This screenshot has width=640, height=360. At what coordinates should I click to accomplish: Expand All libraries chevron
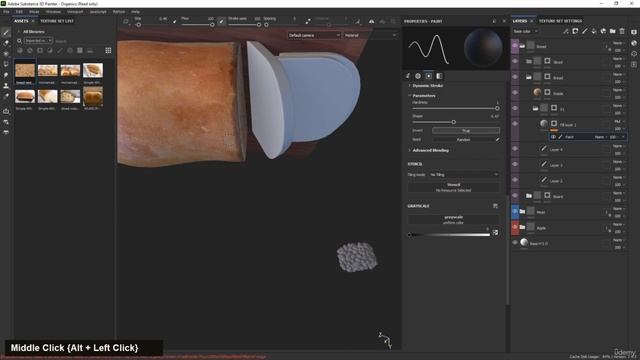point(19,31)
